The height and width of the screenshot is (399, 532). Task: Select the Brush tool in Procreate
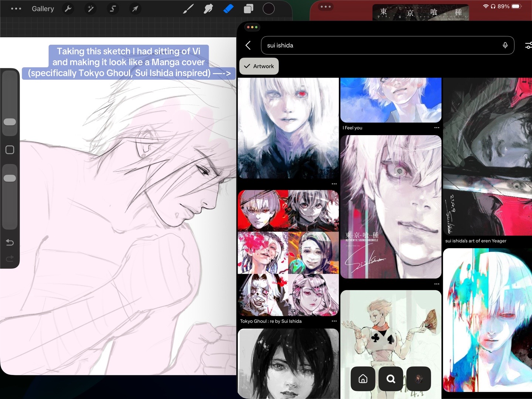coord(188,8)
